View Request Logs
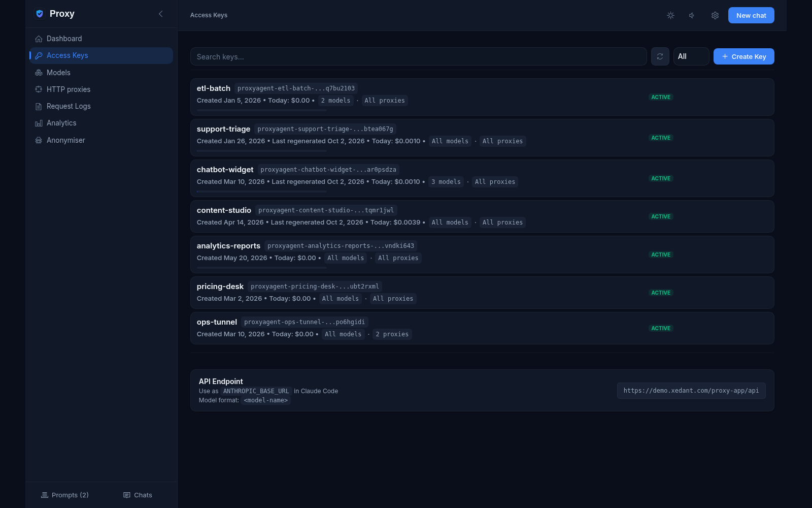 (101, 106)
